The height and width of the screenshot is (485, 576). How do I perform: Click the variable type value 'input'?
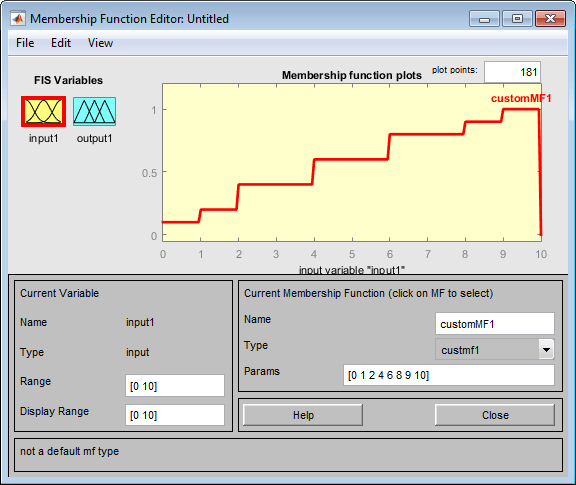(x=138, y=352)
